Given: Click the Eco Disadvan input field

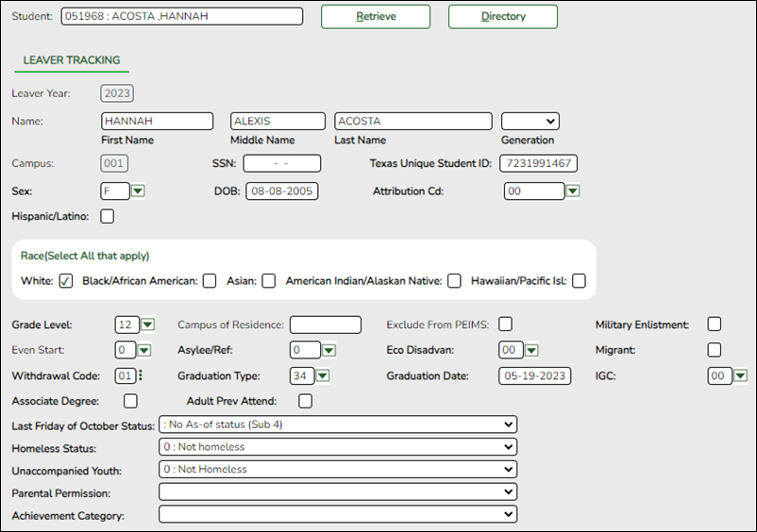Looking at the screenshot, I should tap(511, 350).
